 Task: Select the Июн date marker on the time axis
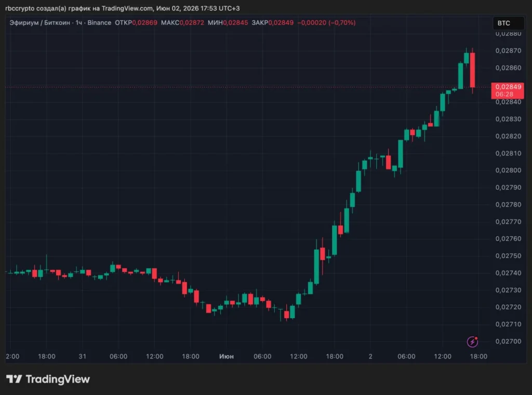click(x=227, y=357)
